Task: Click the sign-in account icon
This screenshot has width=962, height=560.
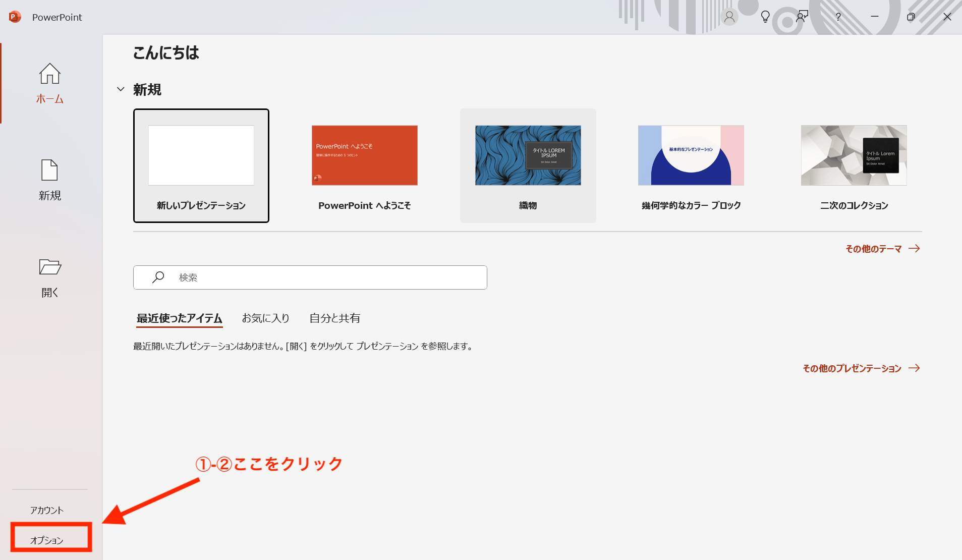Action: [729, 17]
